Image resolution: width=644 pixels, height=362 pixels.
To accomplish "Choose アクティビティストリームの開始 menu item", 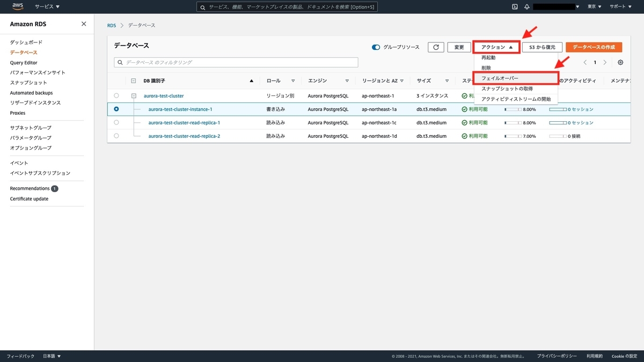I will pyautogui.click(x=516, y=99).
